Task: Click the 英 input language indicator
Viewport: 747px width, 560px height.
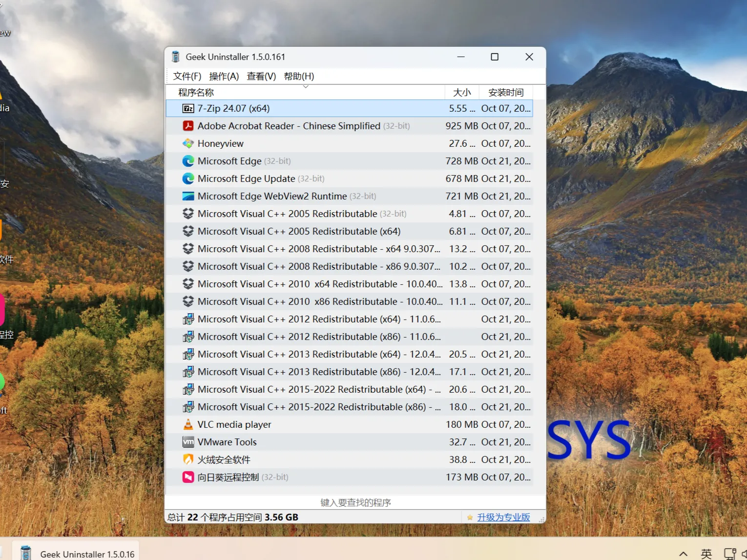Action: [705, 553]
